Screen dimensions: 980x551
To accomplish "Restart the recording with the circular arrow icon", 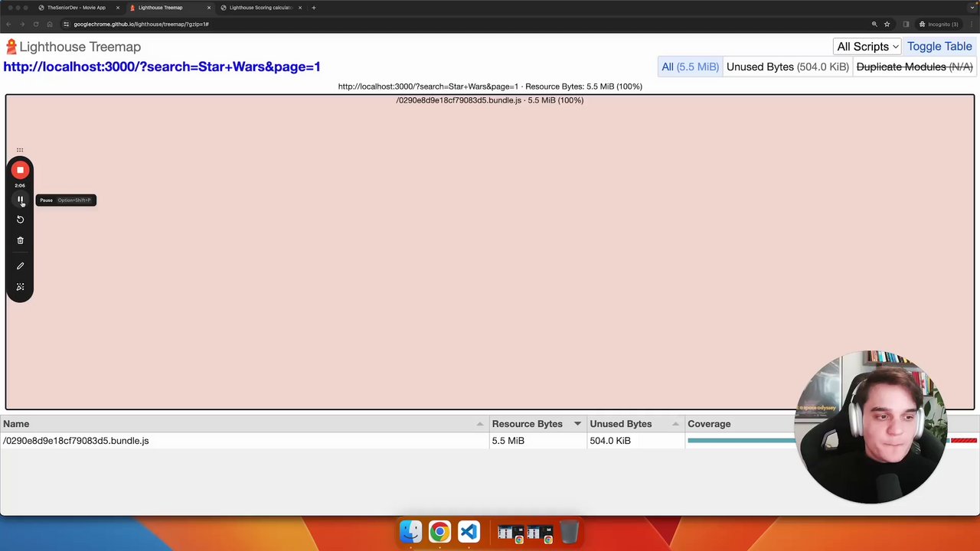I will tap(21, 220).
